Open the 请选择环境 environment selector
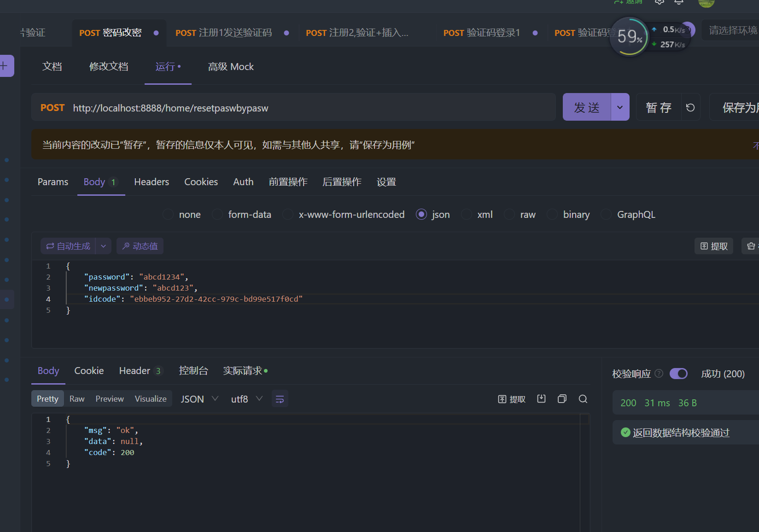 pos(731,30)
